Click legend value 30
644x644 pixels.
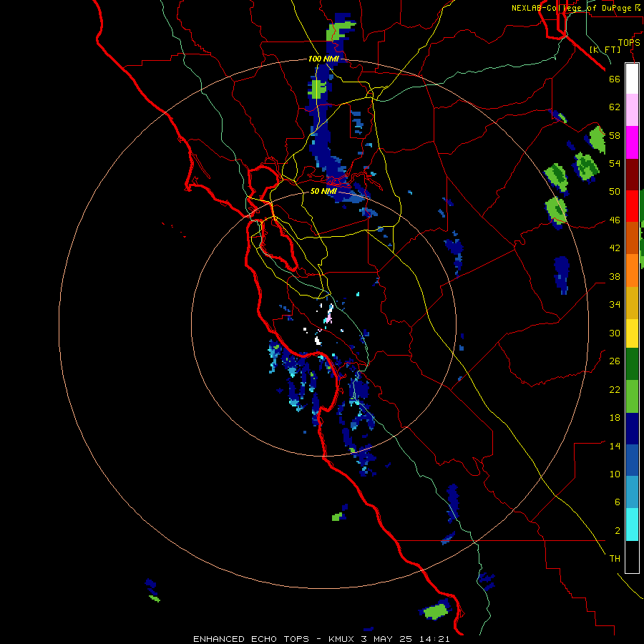[615, 333]
